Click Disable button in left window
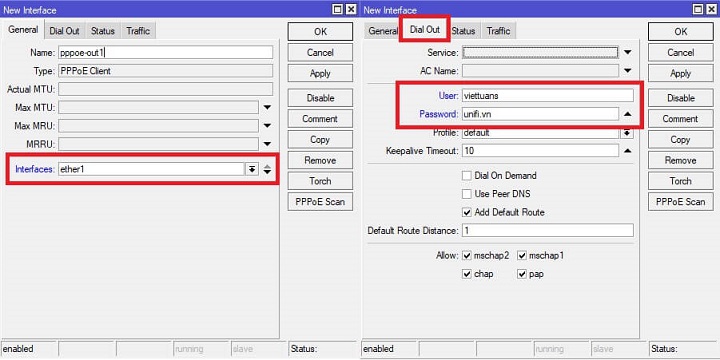Viewport: 720px width, 360px height. click(321, 98)
